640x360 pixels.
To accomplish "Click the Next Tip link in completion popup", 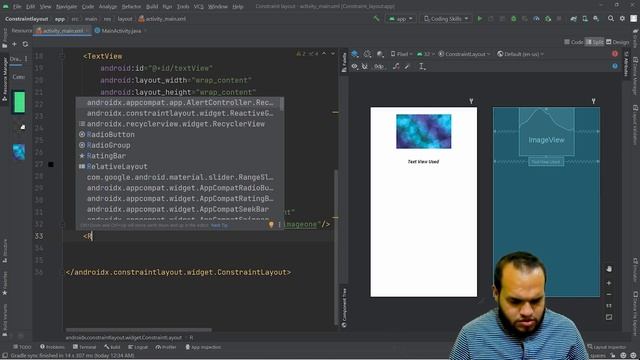I will pos(219,225).
